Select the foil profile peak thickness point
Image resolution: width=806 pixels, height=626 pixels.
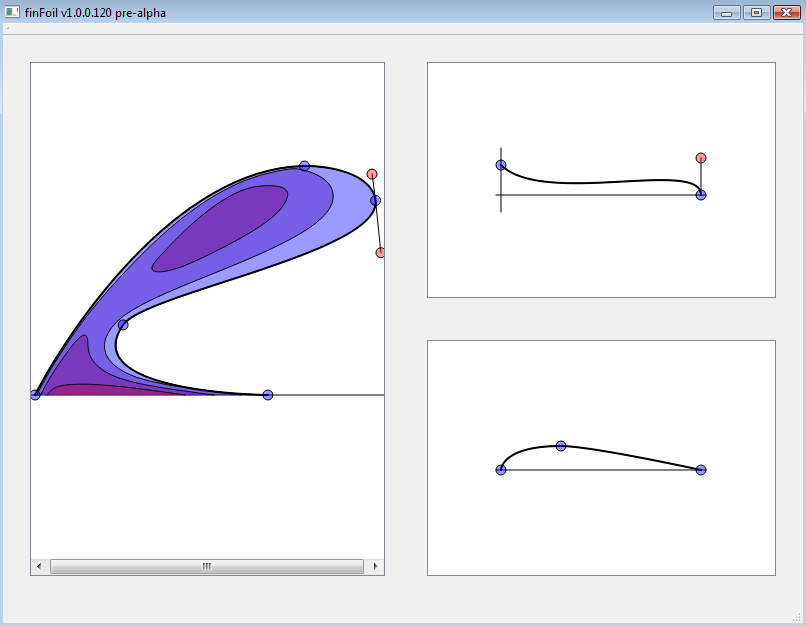click(x=561, y=446)
